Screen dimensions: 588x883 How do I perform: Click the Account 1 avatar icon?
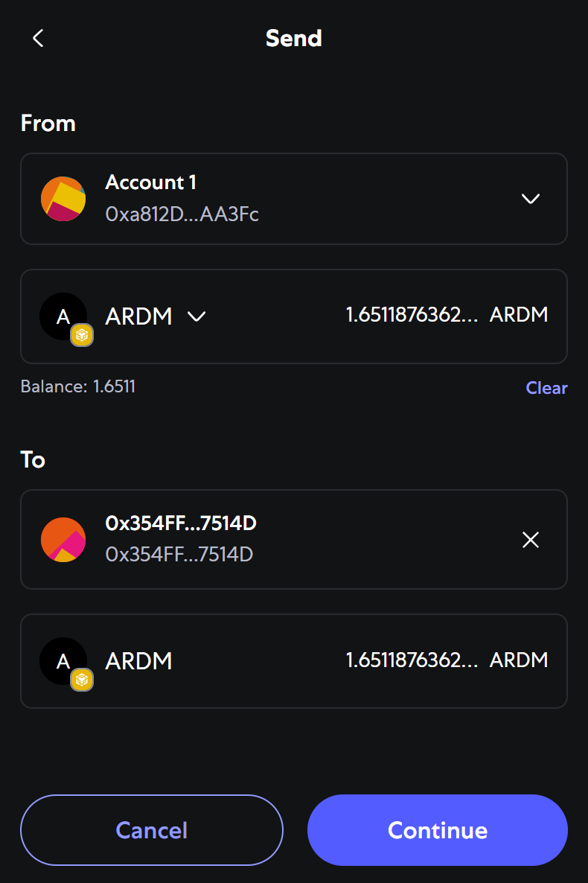[63, 199]
